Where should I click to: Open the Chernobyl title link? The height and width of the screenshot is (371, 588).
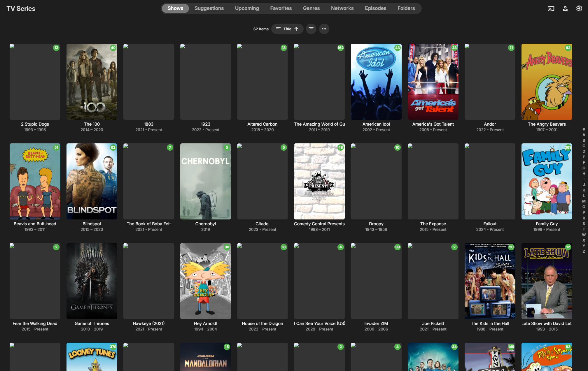pyautogui.click(x=206, y=224)
